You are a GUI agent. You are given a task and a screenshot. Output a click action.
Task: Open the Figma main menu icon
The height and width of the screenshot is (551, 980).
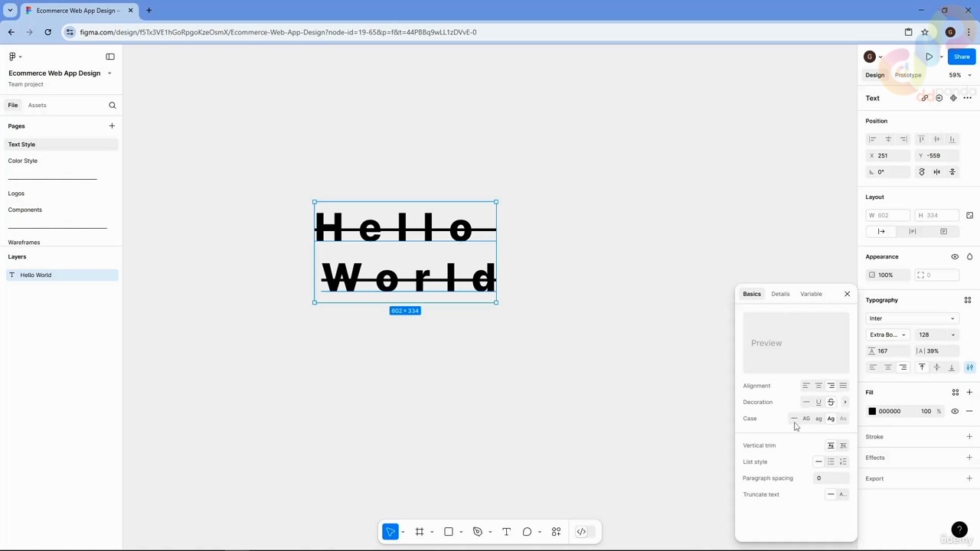pyautogui.click(x=12, y=57)
